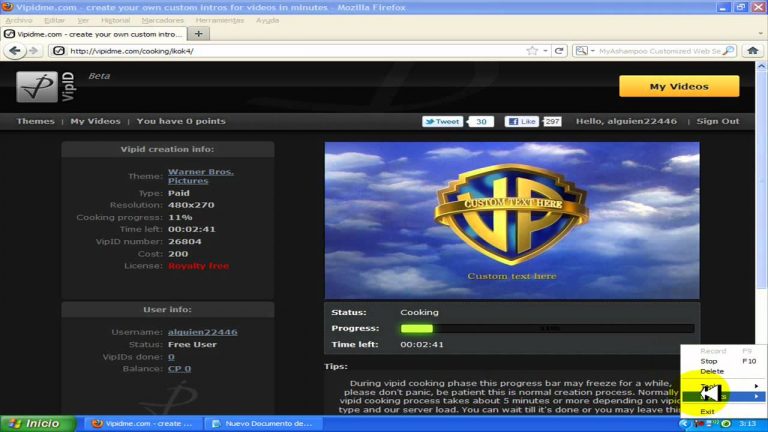The height and width of the screenshot is (432, 768).
Task: Open the Ver menu
Action: click(83, 20)
